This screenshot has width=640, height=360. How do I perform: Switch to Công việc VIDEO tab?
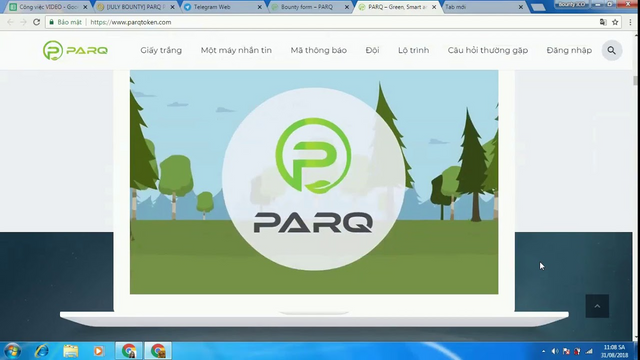[48, 7]
